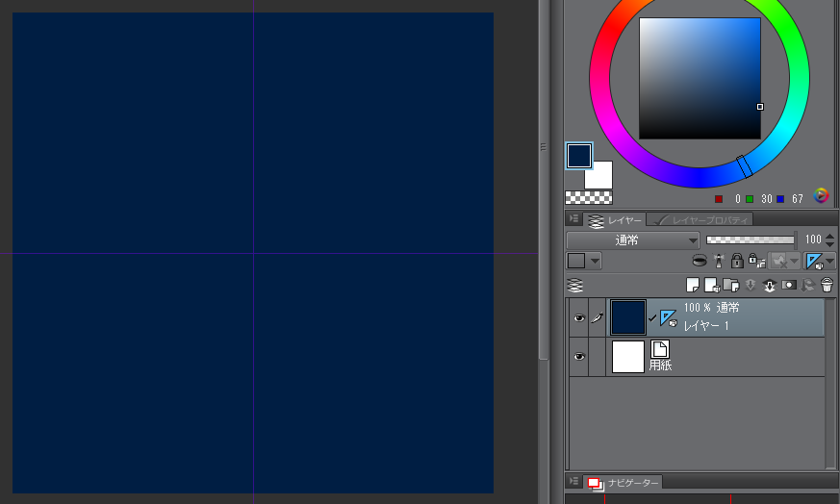Viewport: 840px width, 504px height.
Task: Create a new vector layer
Action: (x=712, y=285)
